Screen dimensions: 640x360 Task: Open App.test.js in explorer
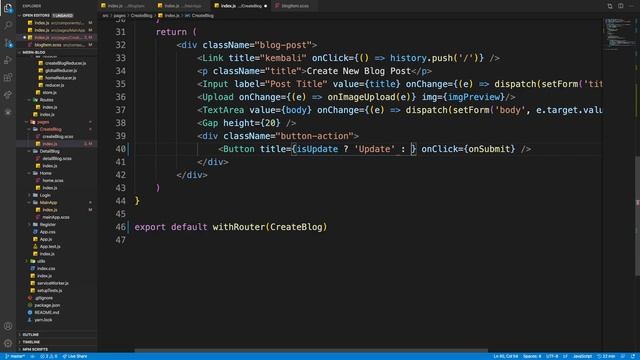50,247
